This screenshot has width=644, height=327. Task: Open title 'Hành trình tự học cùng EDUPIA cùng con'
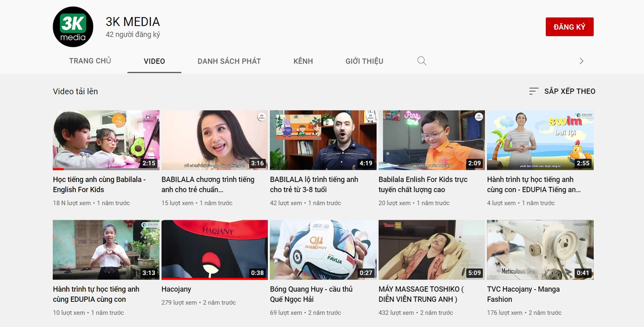point(96,294)
